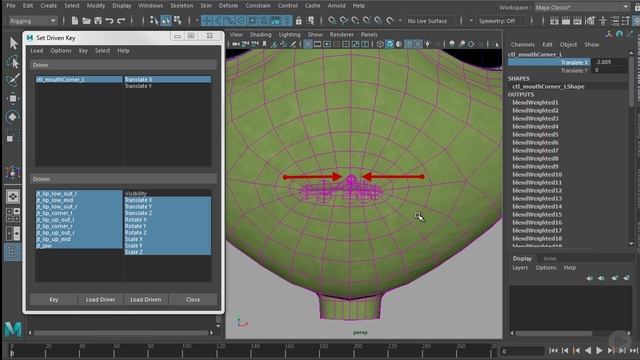
Task: Click viewport select camera icon
Action: pyautogui.click(x=236, y=44)
